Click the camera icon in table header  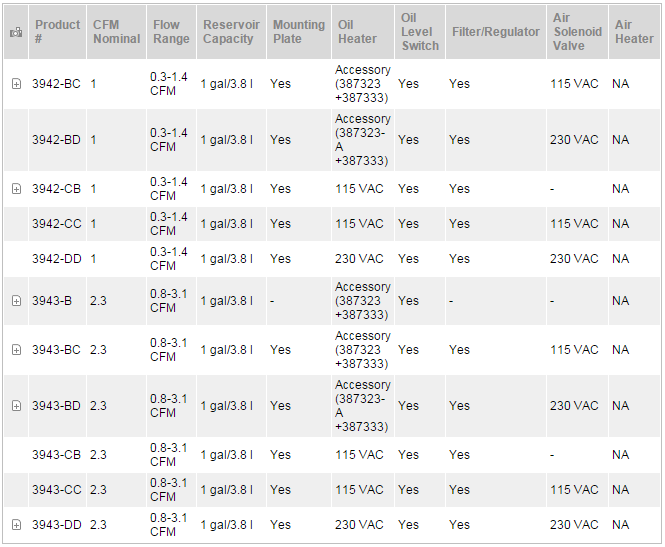click(x=16, y=32)
